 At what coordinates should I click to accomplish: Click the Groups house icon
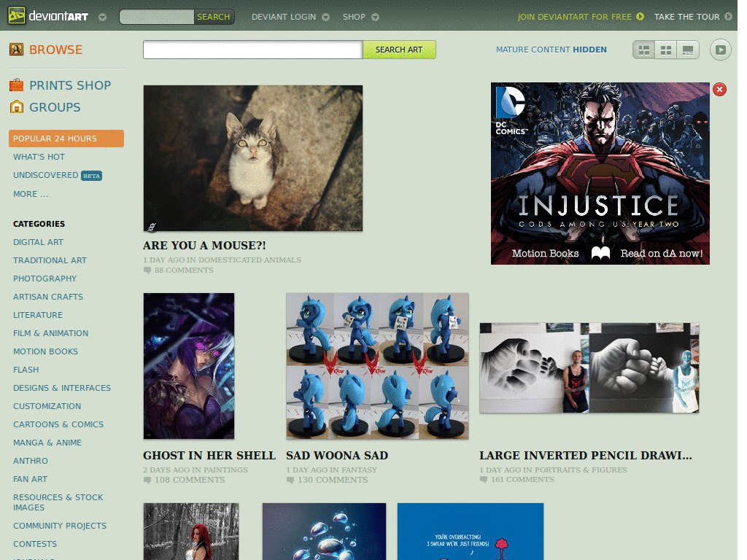point(17,106)
